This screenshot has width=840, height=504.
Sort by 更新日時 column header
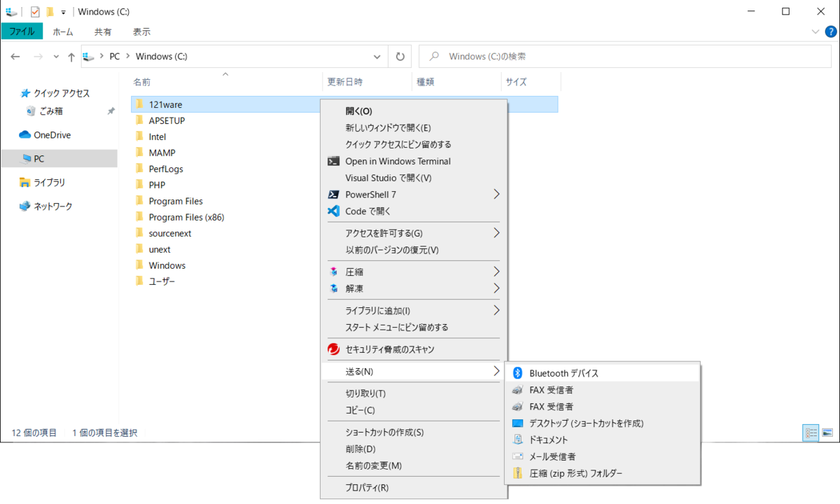(345, 82)
